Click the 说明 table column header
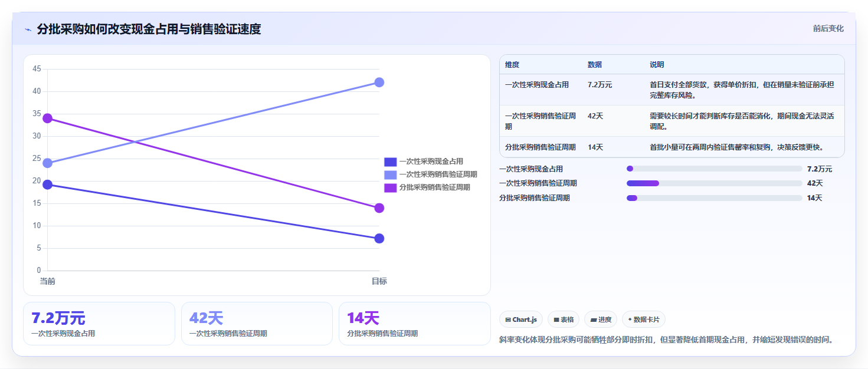Screen dimensions: 868x369 pos(657,65)
